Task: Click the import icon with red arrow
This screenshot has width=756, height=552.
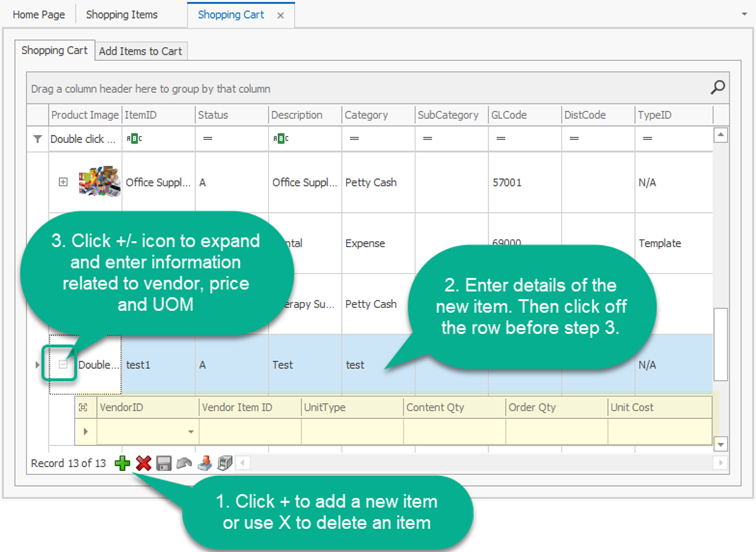Action: click(204, 463)
